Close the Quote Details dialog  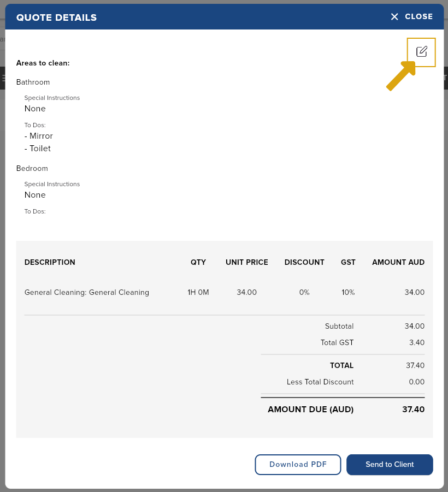click(411, 16)
